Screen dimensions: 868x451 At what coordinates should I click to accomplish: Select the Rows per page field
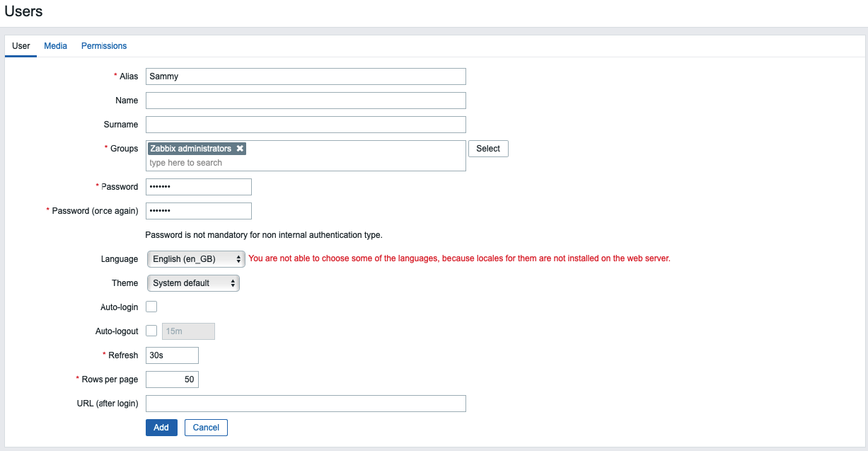[x=172, y=379]
